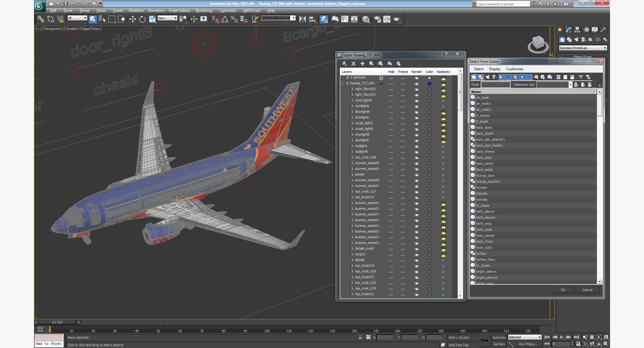Click the time slider showing 0 / 225

tap(57, 322)
